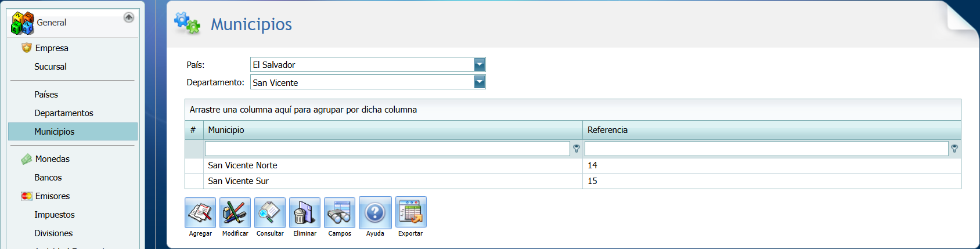
Task: Click the Municipio column filter icon
Action: point(577,149)
